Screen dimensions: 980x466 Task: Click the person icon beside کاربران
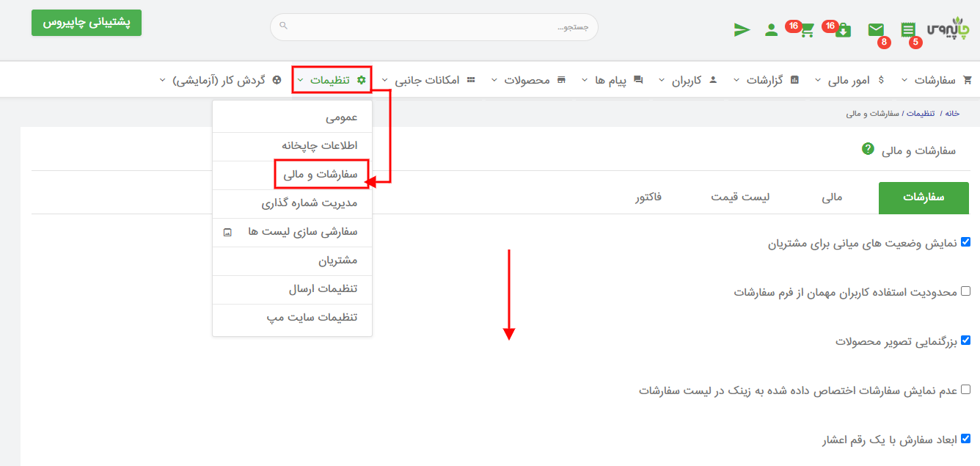[713, 79]
